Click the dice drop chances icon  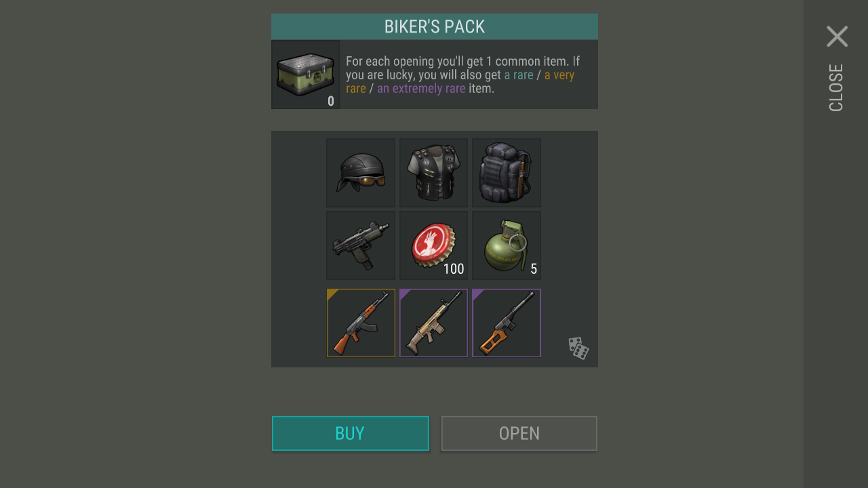[578, 348]
